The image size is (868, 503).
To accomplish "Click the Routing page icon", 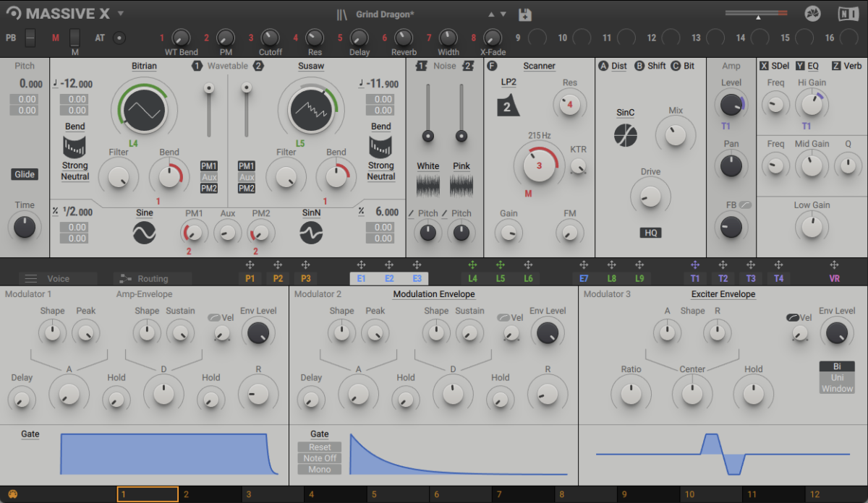I will (x=126, y=278).
